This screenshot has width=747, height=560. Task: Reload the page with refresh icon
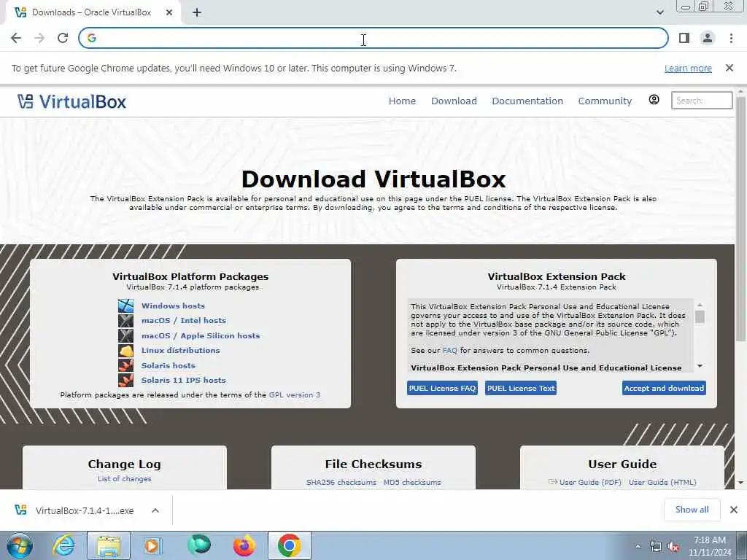point(63,38)
